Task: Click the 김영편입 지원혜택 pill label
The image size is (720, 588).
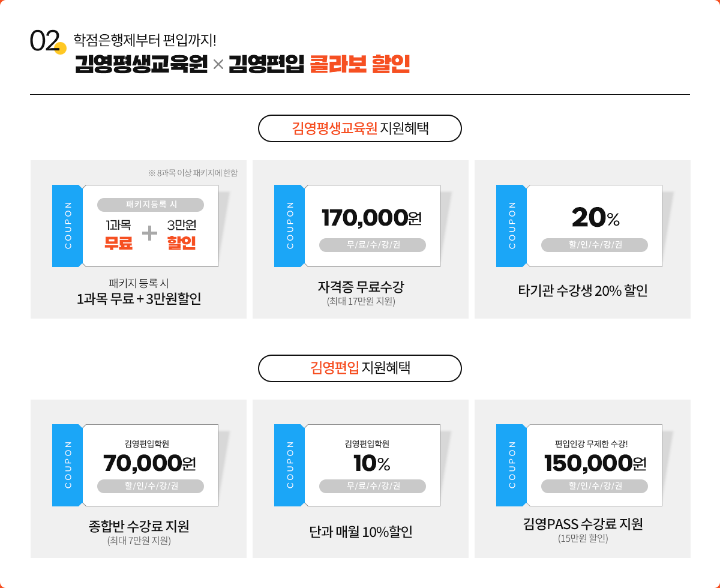Action: pos(360,368)
